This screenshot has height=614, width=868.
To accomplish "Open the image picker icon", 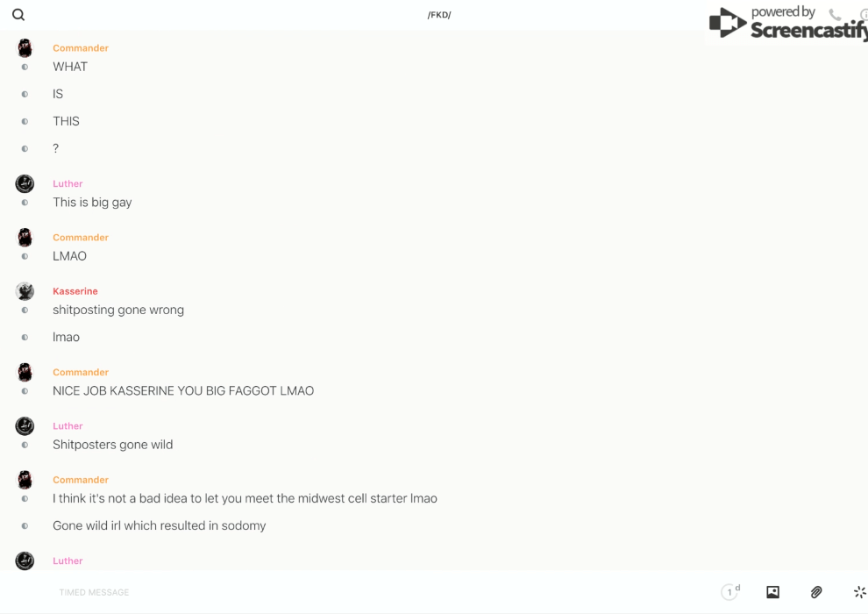I will tap(772, 592).
